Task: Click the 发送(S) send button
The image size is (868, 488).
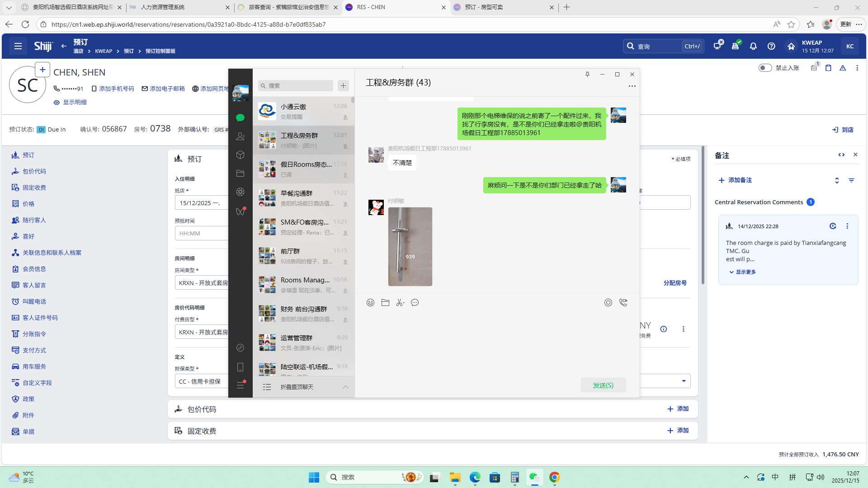Action: [x=603, y=385]
